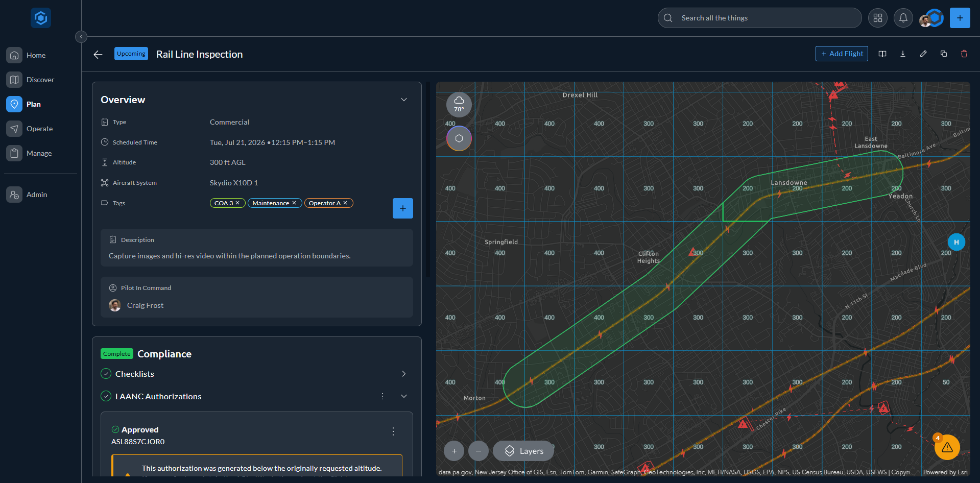Click the Search all the things field

tap(759, 18)
